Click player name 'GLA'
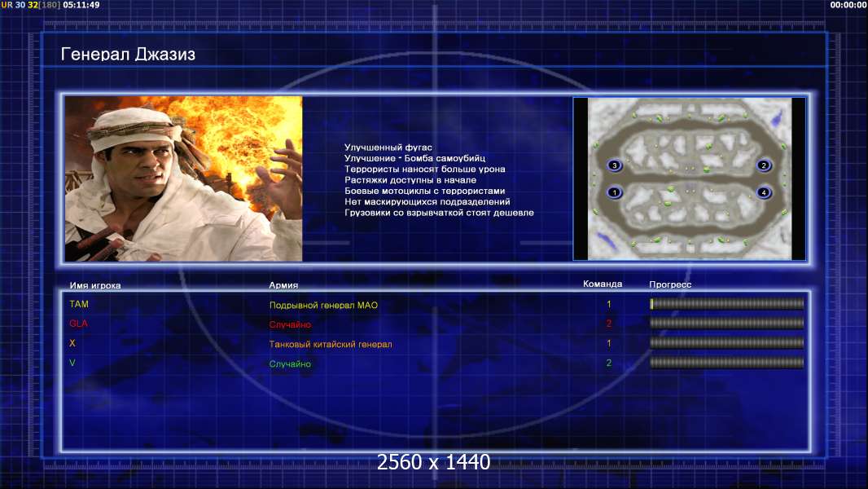The width and height of the screenshot is (868, 489). coord(79,324)
